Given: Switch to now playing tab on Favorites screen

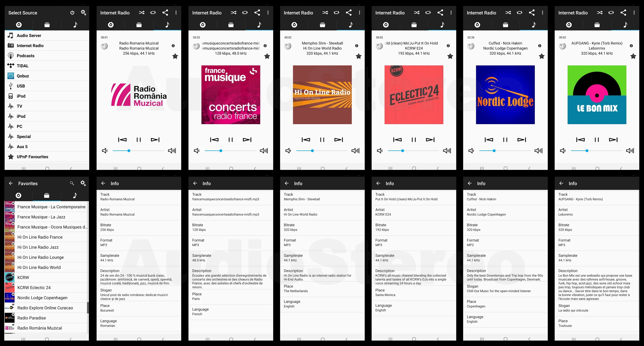Looking at the screenshot, I should [75, 195].
